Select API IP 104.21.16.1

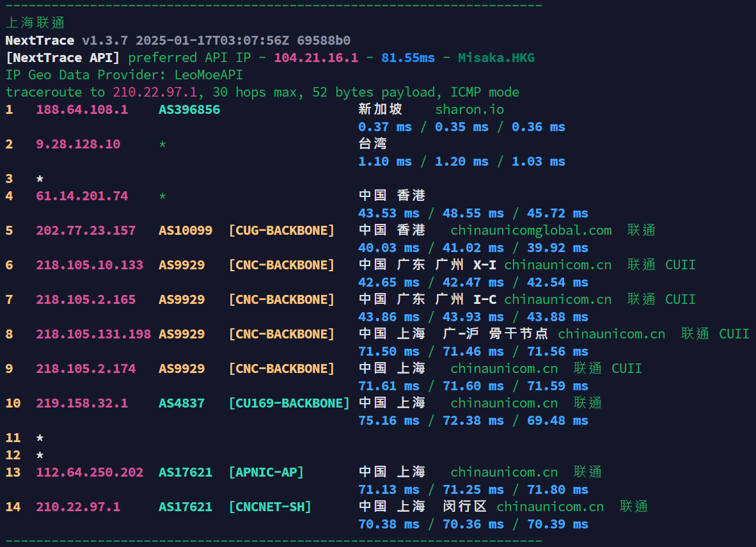[316, 58]
